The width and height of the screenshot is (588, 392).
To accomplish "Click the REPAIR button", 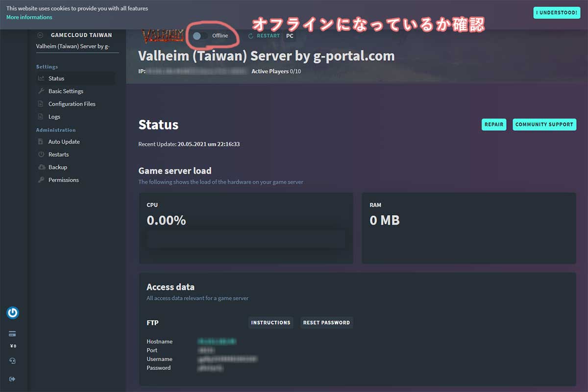I will click(x=494, y=124).
